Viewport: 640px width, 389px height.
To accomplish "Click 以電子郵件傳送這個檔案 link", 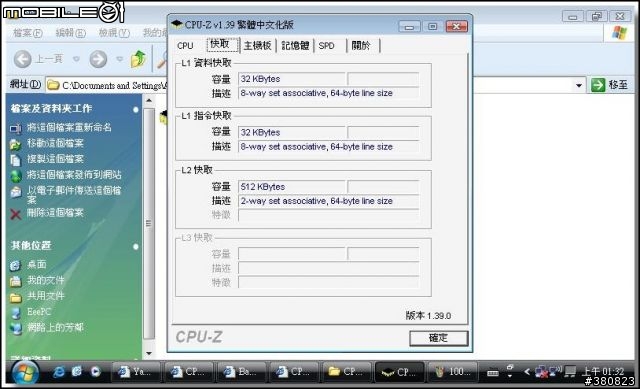I will (x=74, y=194).
